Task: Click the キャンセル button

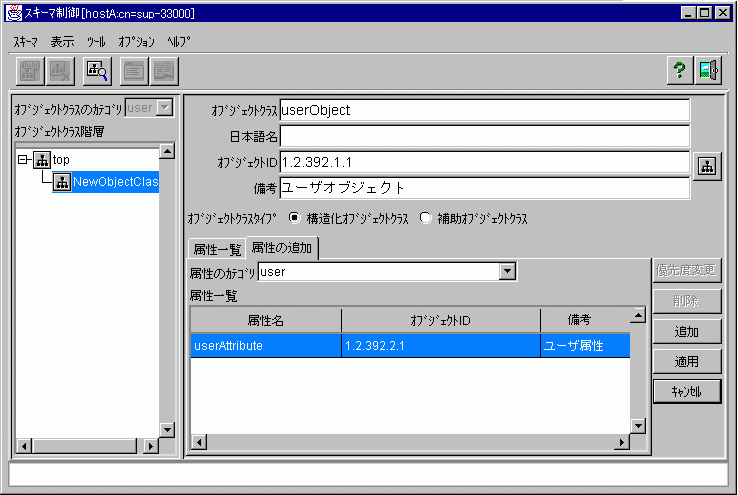Action: [x=687, y=391]
